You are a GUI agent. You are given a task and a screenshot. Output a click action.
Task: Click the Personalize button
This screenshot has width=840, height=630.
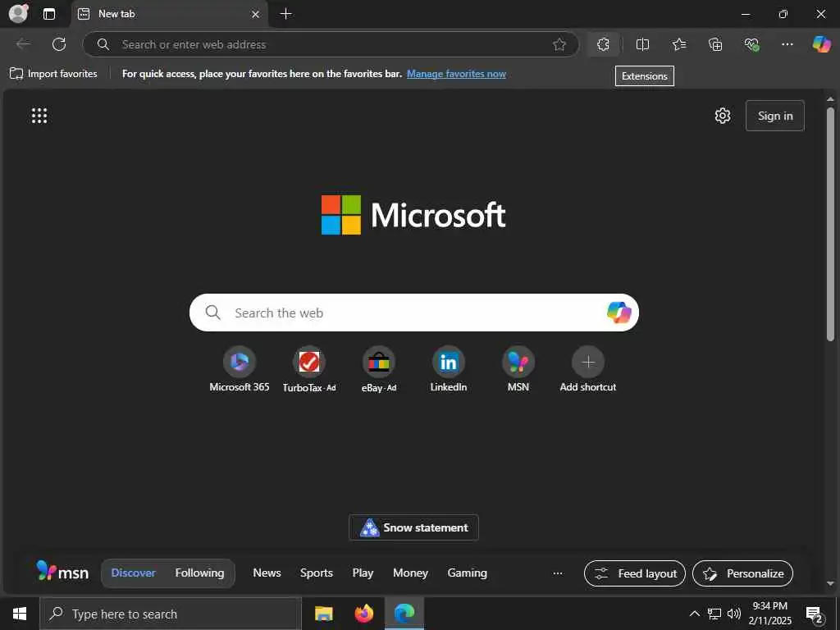pyautogui.click(x=742, y=573)
